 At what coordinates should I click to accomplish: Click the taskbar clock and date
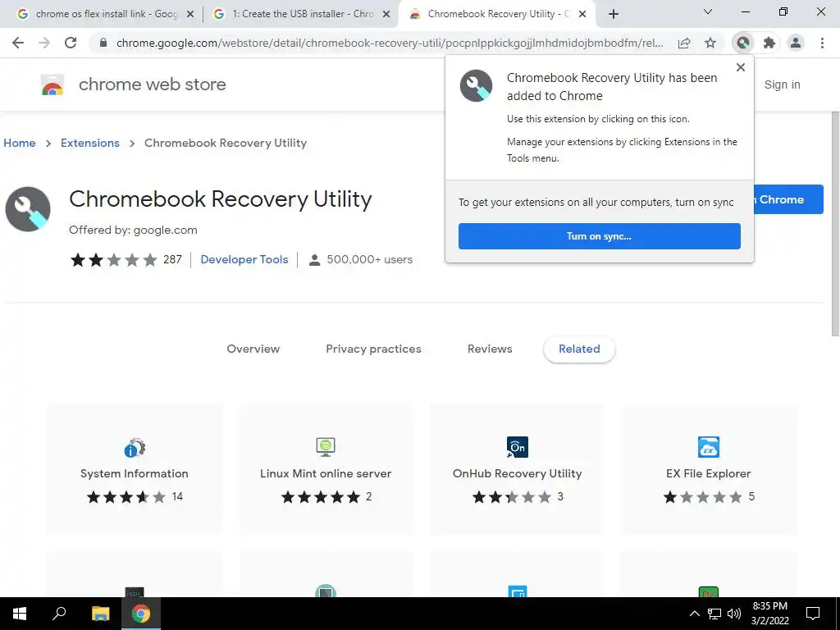tap(769, 614)
